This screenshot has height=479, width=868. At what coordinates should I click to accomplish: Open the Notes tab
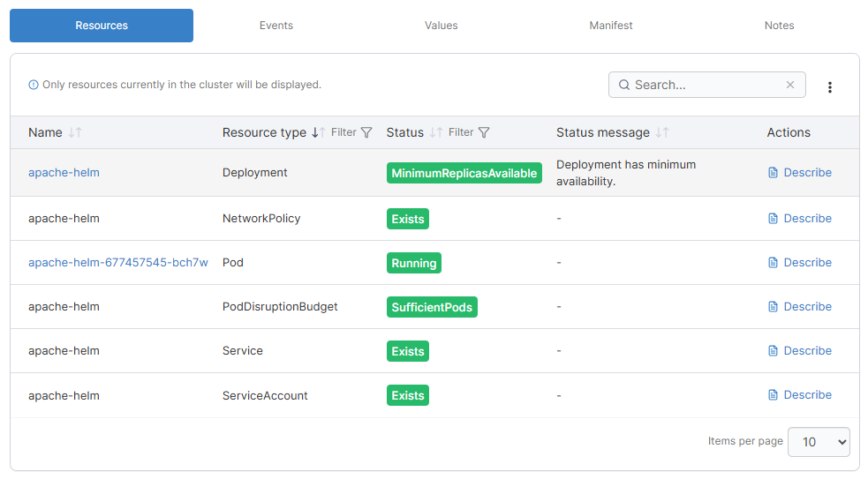(x=779, y=26)
